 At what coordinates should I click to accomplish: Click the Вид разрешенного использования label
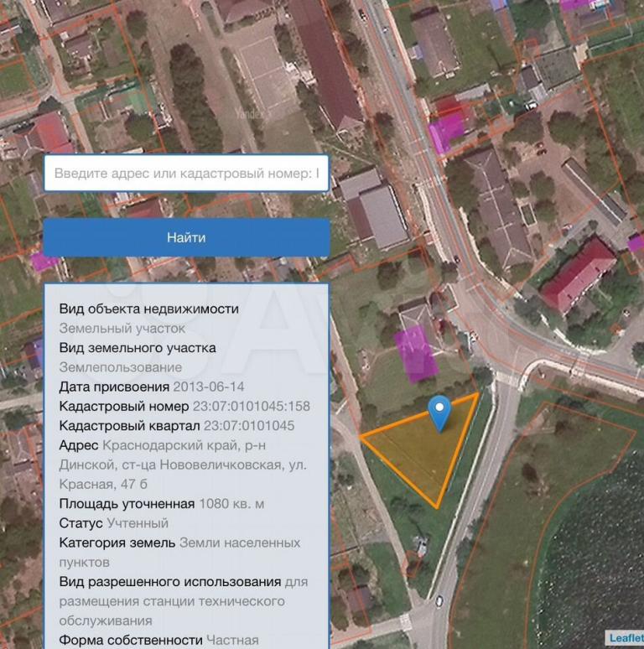[x=169, y=582]
